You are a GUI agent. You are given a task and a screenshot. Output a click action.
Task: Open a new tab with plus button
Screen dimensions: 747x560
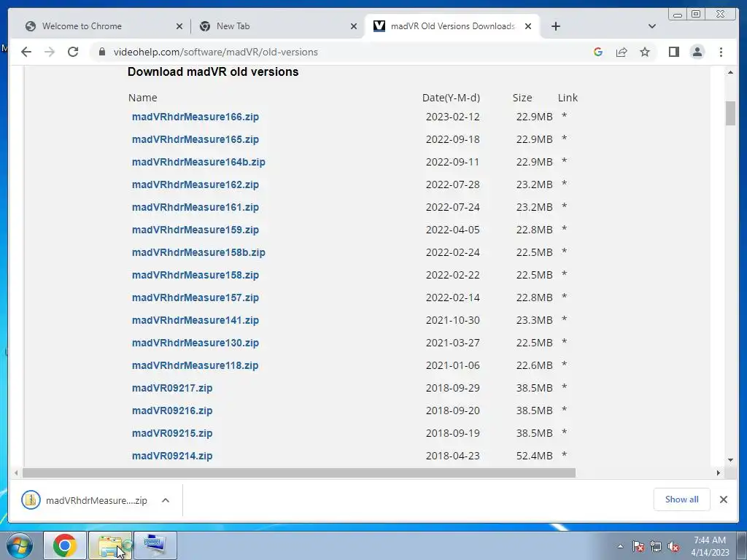[555, 26]
